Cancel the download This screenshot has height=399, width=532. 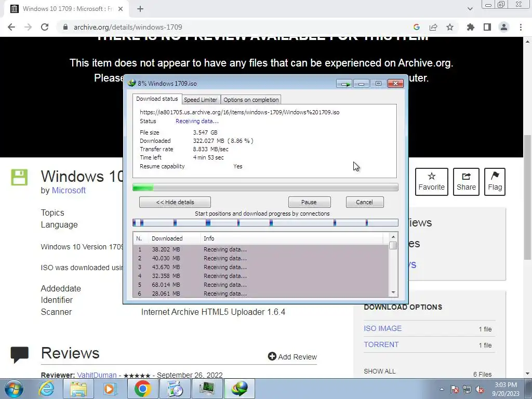pos(364,202)
